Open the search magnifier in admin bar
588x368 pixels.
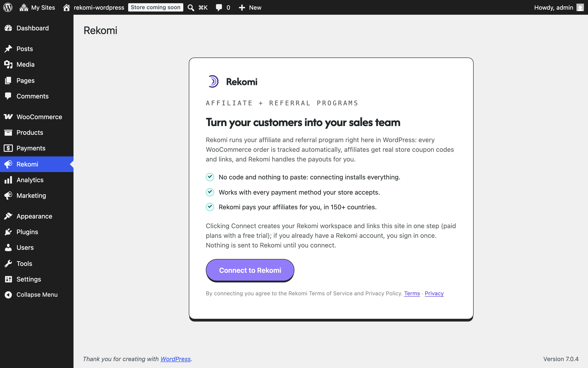(x=191, y=8)
